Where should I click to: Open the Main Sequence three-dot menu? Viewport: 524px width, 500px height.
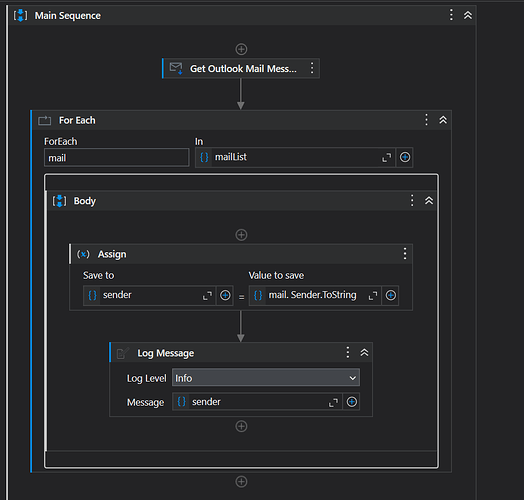(451, 15)
